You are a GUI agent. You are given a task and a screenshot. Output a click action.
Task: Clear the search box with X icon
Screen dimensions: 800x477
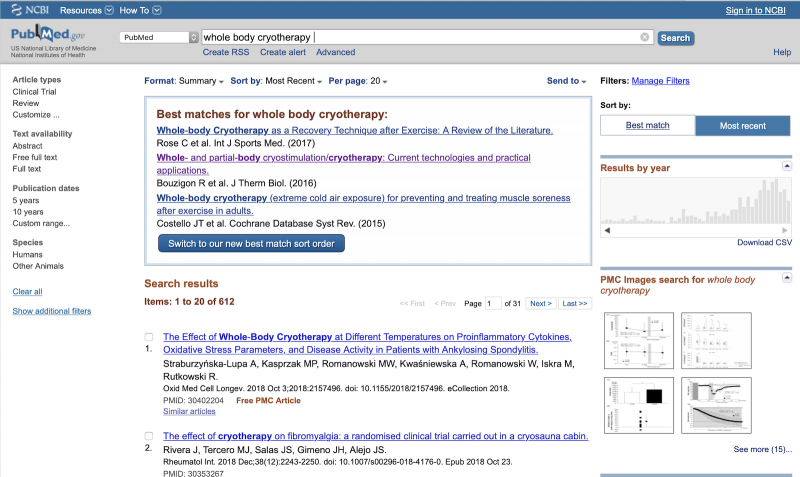[x=645, y=38]
